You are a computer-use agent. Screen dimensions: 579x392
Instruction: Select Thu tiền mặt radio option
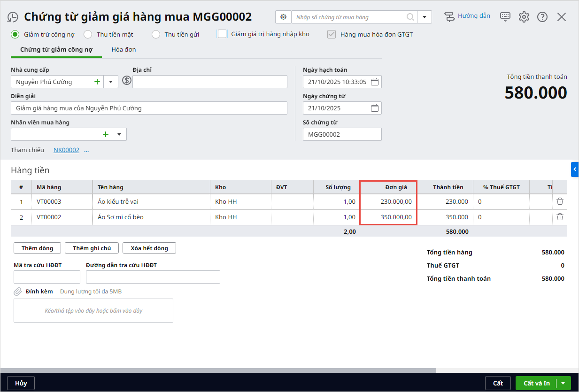88,34
